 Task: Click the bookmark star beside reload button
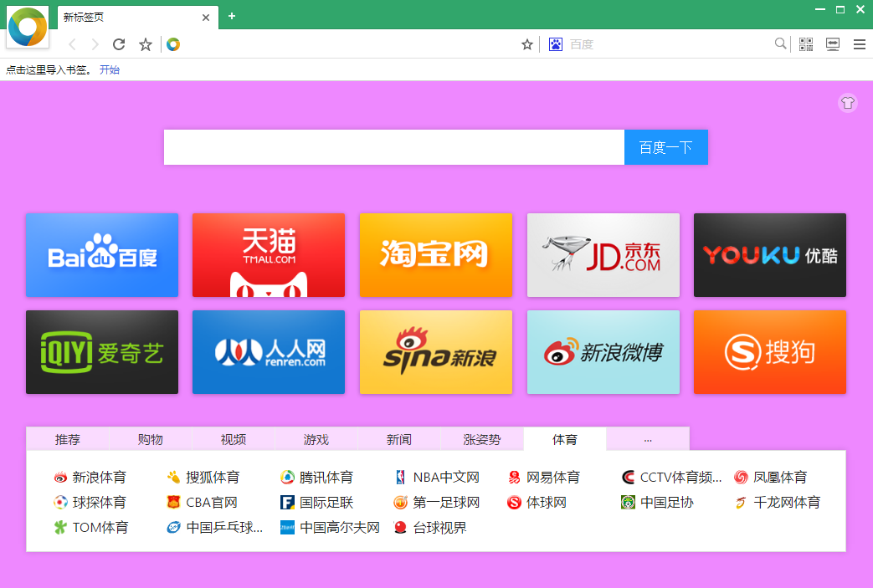tap(146, 44)
